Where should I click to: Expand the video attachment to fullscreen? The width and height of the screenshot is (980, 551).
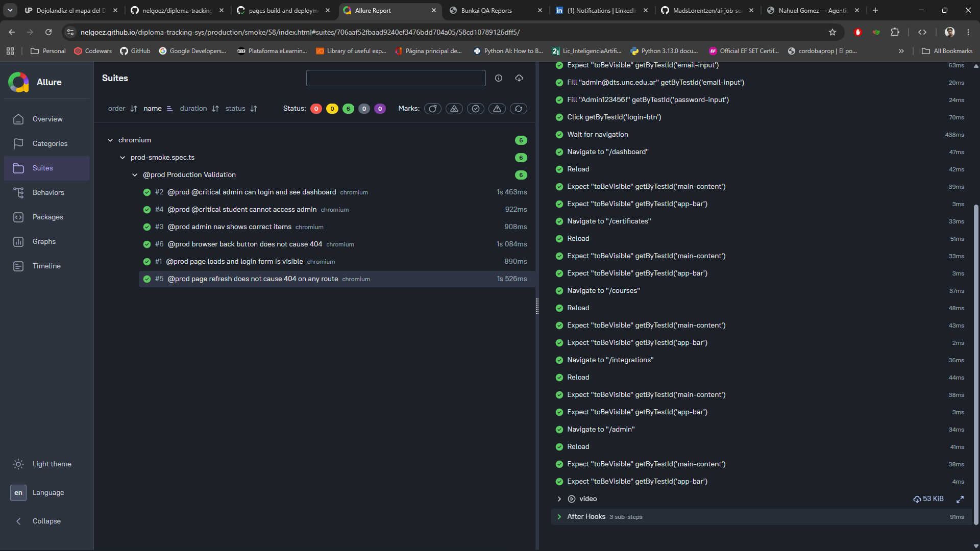point(960,499)
